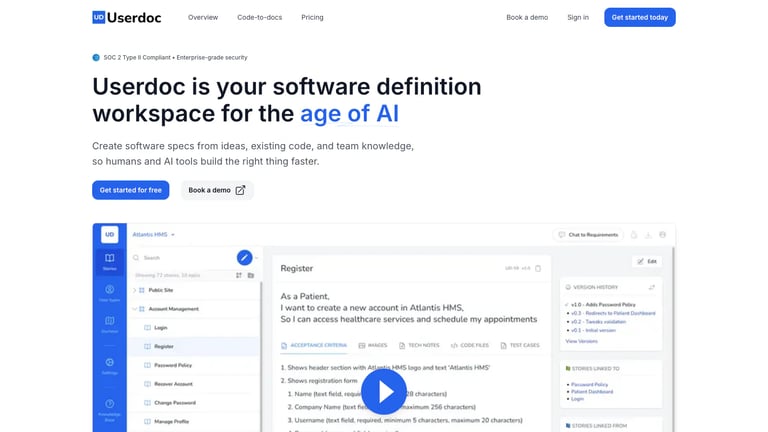This screenshot has height=432, width=768.
Task: Collapse the Account Management folder
Action: pos(135,309)
